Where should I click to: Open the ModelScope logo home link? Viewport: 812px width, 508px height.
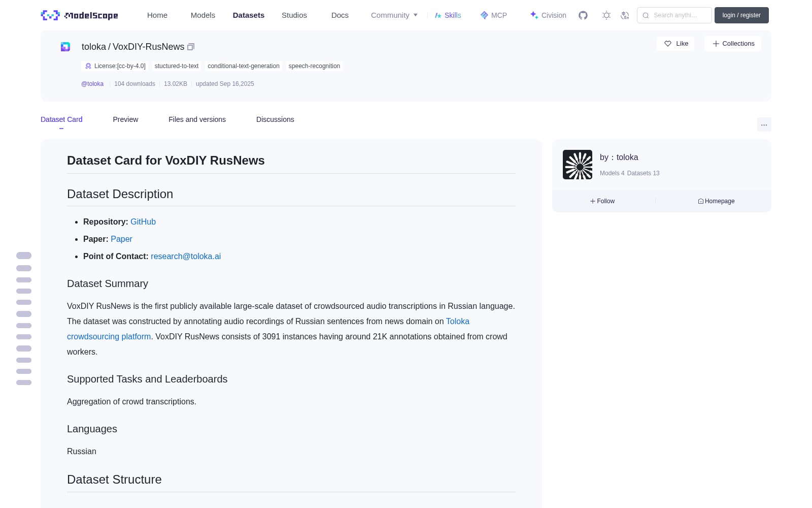point(80,15)
